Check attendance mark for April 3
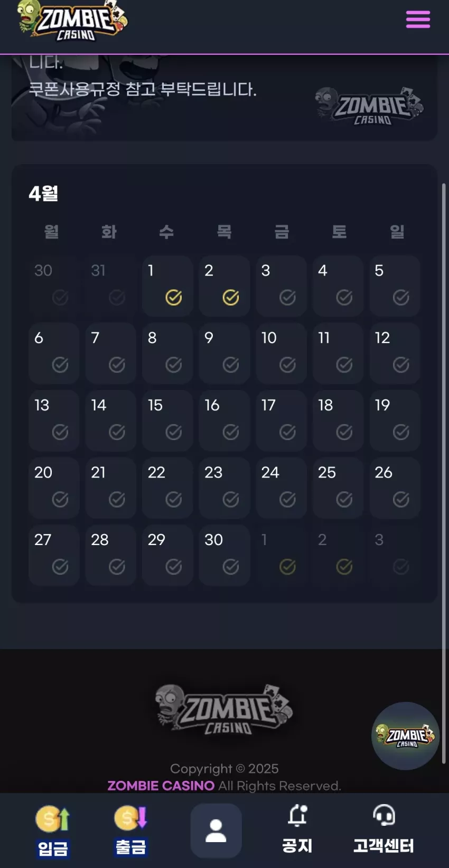449x868 pixels. click(x=287, y=298)
